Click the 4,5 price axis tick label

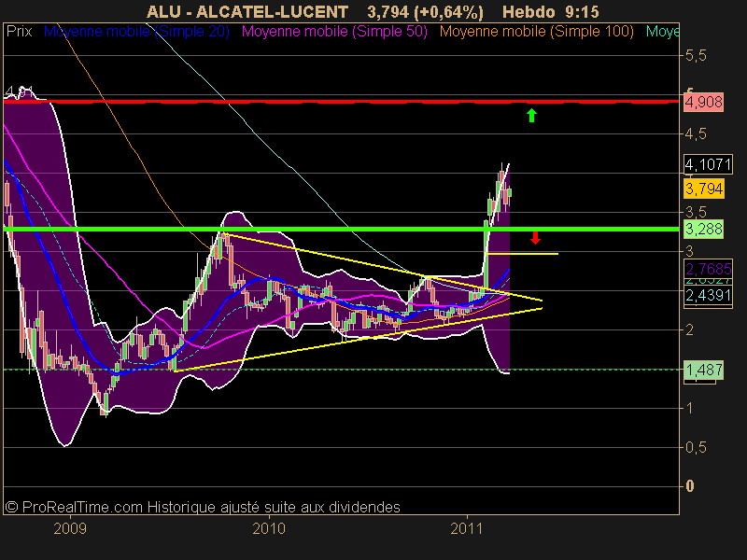(696, 134)
